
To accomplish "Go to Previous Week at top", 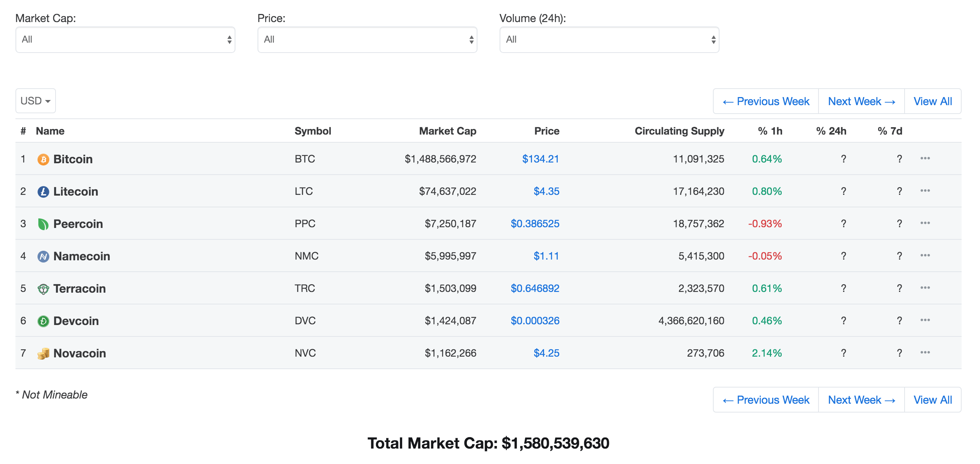I will 766,101.
